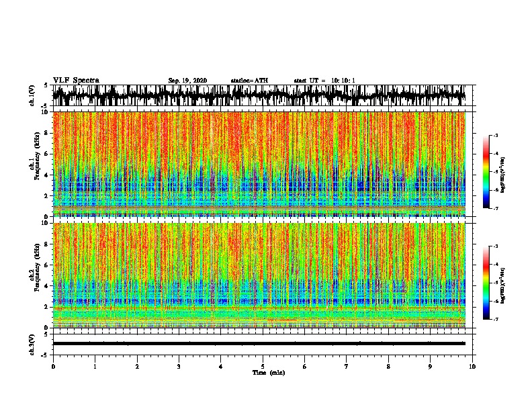Viewport: 532px width, 411px height.
Task: Click the "3" tick on time axis
Action: (179, 367)
